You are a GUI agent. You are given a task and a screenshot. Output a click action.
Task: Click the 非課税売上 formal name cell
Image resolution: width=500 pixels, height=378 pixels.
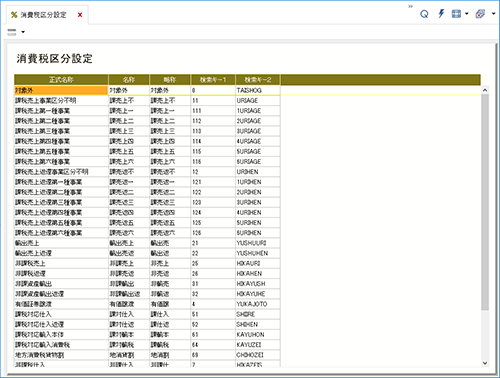61,263
